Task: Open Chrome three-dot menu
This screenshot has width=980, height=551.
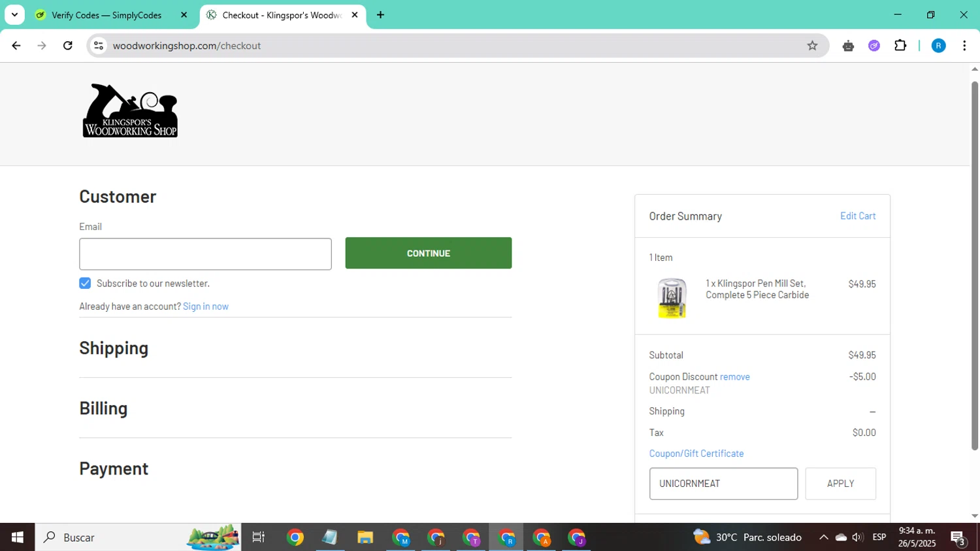Action: click(964, 46)
